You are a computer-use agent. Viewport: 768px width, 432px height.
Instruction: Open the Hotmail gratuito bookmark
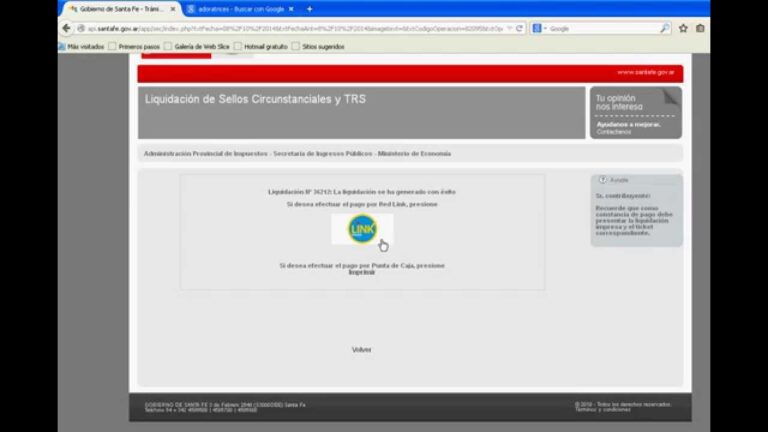click(x=261, y=47)
